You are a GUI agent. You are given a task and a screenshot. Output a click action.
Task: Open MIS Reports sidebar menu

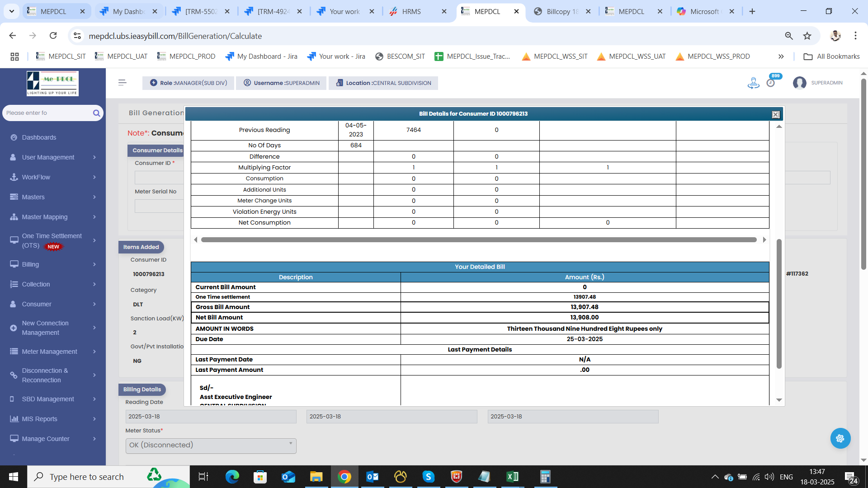[53, 419]
